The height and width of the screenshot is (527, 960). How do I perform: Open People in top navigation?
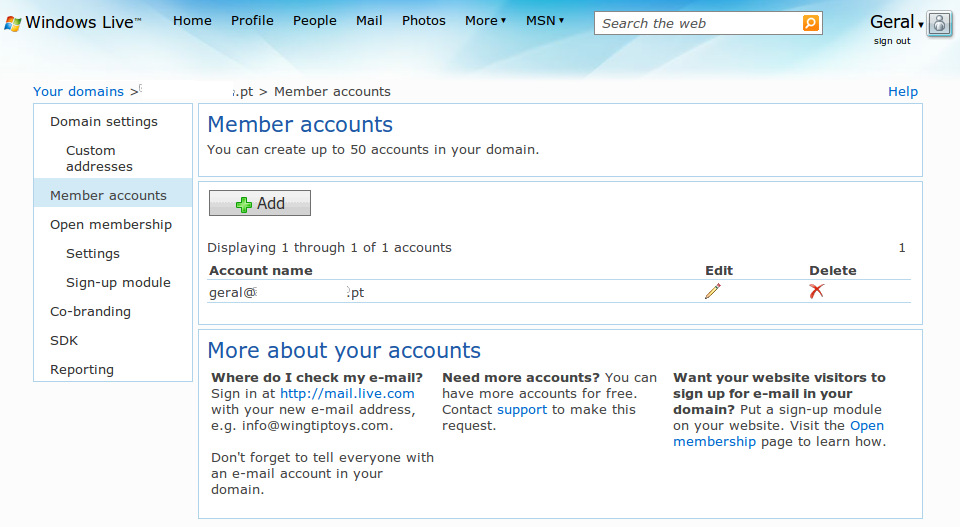[x=315, y=21]
